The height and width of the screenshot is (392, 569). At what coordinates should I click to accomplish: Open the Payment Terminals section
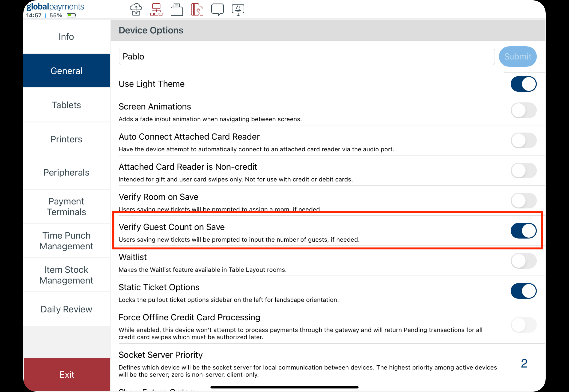pos(66,206)
